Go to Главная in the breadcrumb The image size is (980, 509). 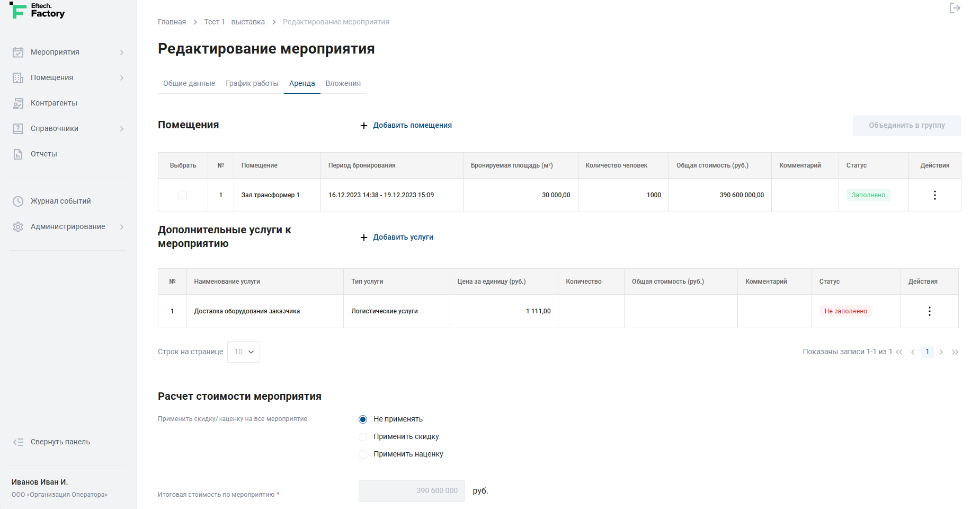click(172, 22)
